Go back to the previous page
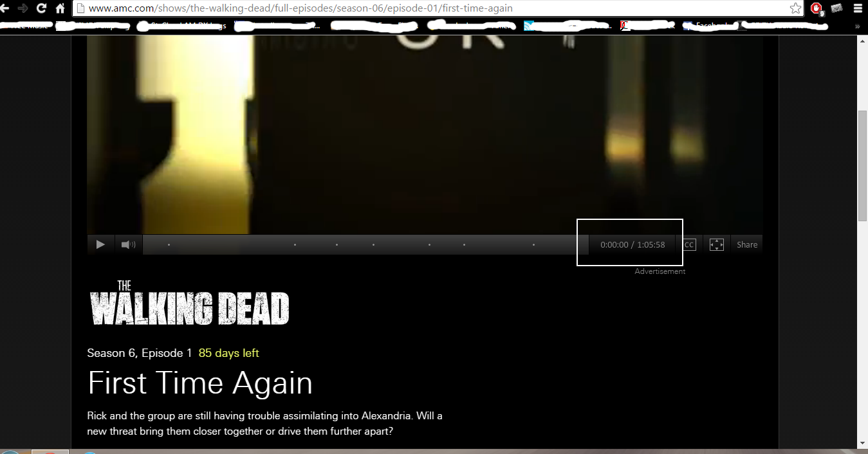 tap(5, 8)
